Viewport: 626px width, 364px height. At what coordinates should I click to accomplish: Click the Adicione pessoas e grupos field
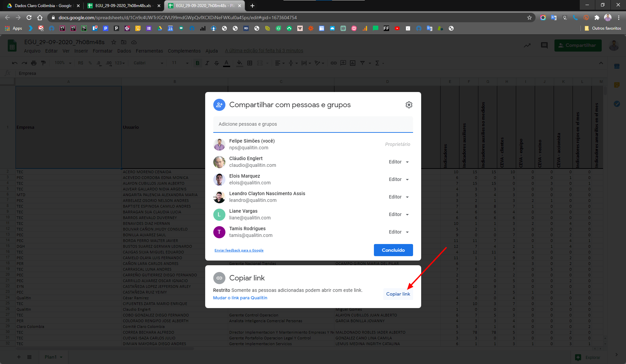313,124
